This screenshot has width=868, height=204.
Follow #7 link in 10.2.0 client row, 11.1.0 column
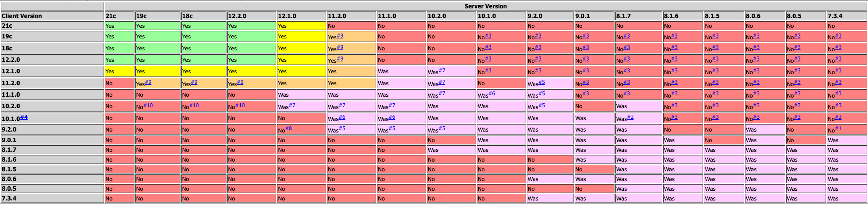(x=392, y=106)
